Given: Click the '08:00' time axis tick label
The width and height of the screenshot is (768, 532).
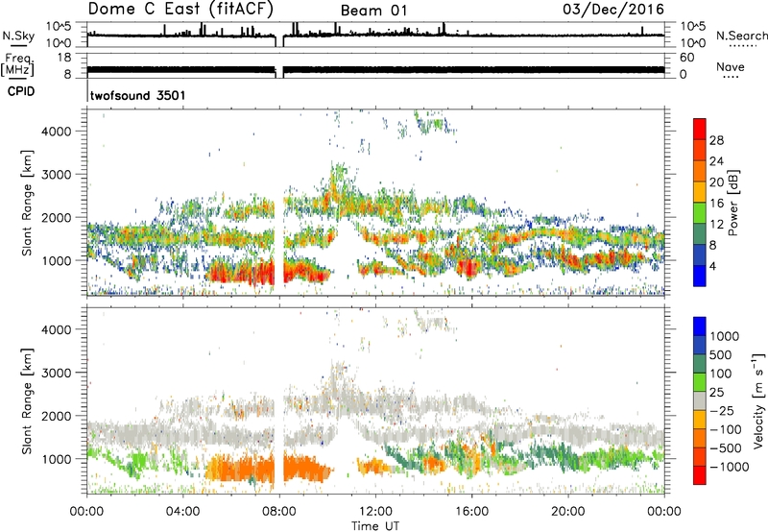Looking at the screenshot, I should point(279,512).
